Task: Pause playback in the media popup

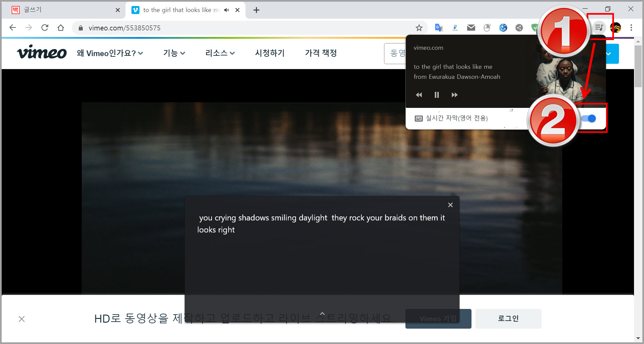Action: (x=436, y=95)
